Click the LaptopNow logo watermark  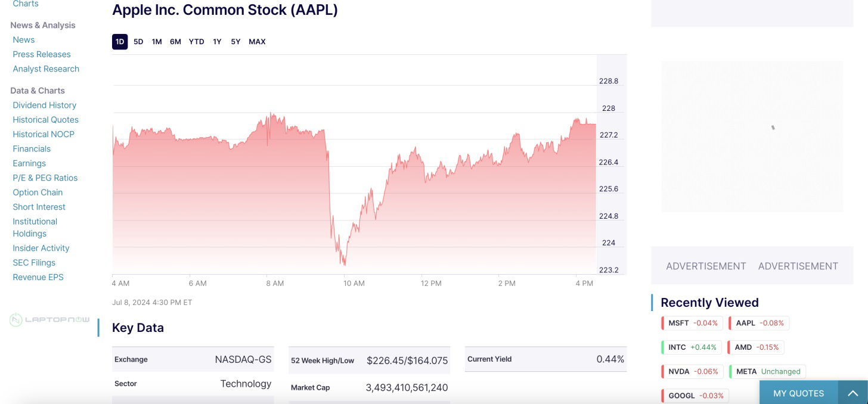point(49,320)
